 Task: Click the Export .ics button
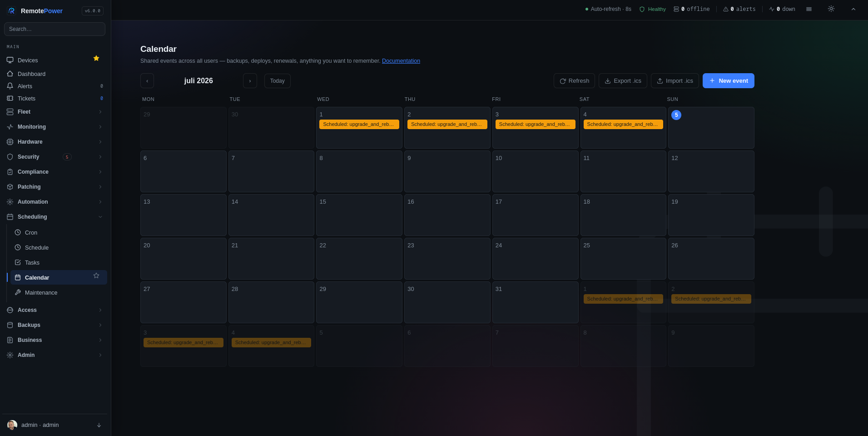[623, 81]
